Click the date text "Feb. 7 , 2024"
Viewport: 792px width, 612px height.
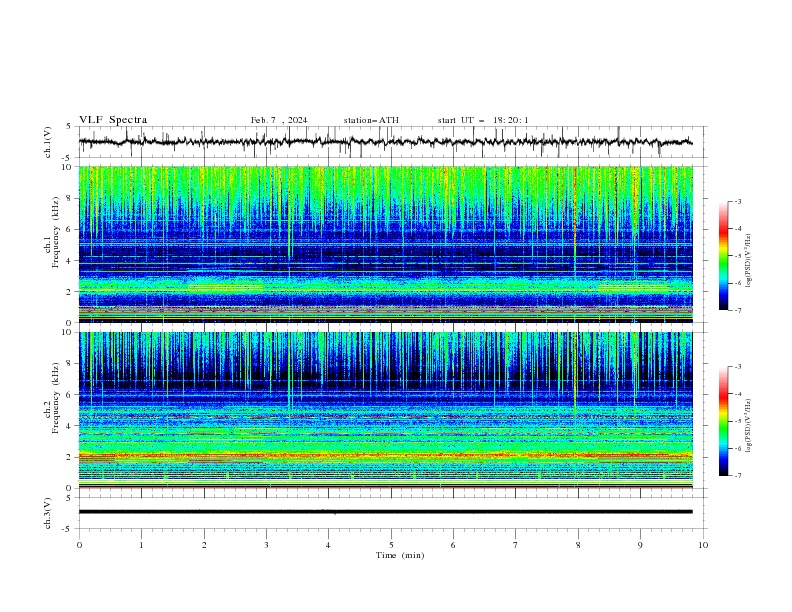(x=279, y=120)
